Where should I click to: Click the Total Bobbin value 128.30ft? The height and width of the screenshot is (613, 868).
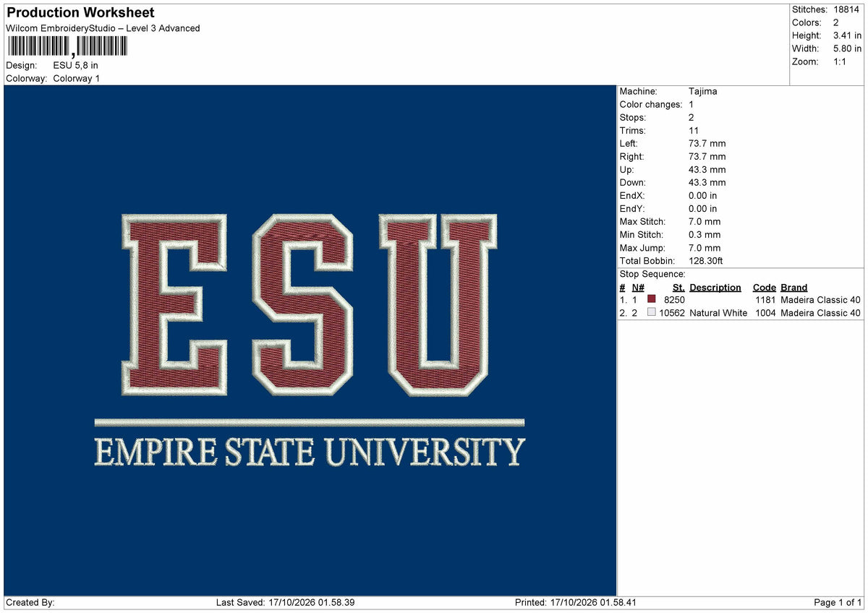(707, 261)
